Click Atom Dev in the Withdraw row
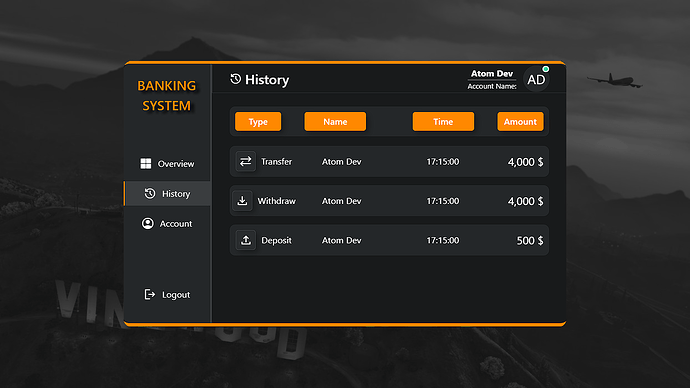This screenshot has height=388, width=690. coord(341,201)
